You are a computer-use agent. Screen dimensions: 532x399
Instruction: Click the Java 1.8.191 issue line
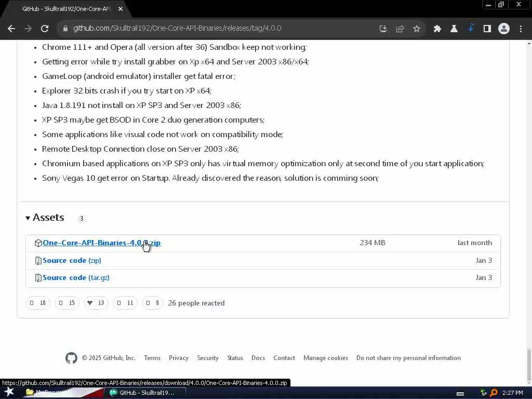pyautogui.click(x=141, y=105)
